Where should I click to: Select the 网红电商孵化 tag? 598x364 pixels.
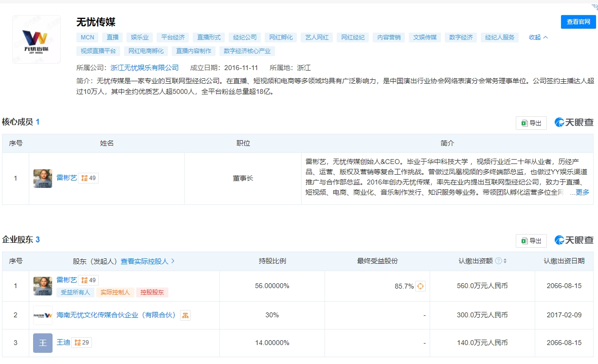coord(146,51)
